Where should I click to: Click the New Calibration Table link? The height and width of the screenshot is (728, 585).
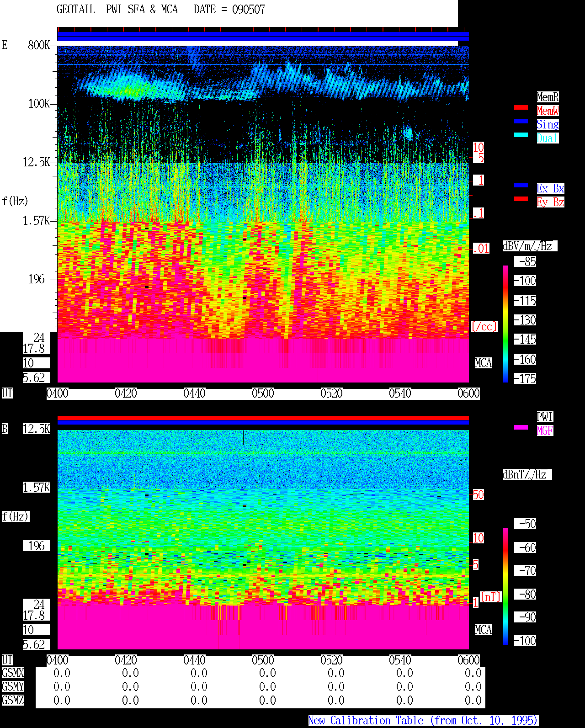click(x=423, y=720)
